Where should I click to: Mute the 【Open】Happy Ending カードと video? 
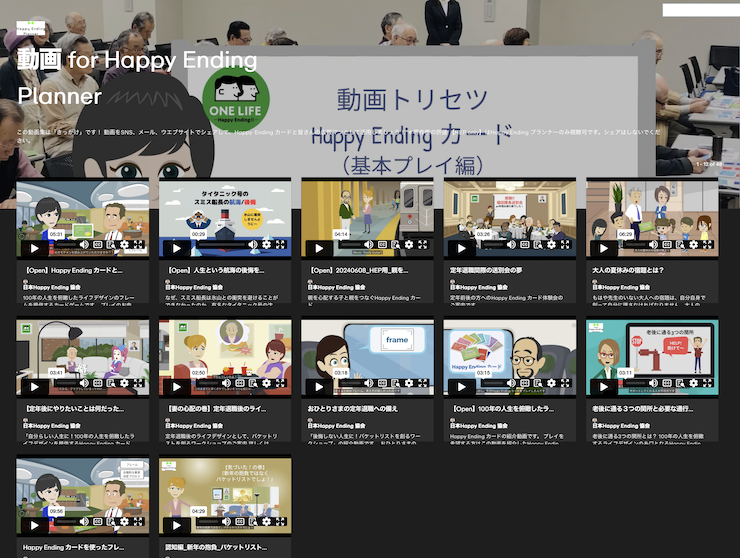(x=84, y=244)
